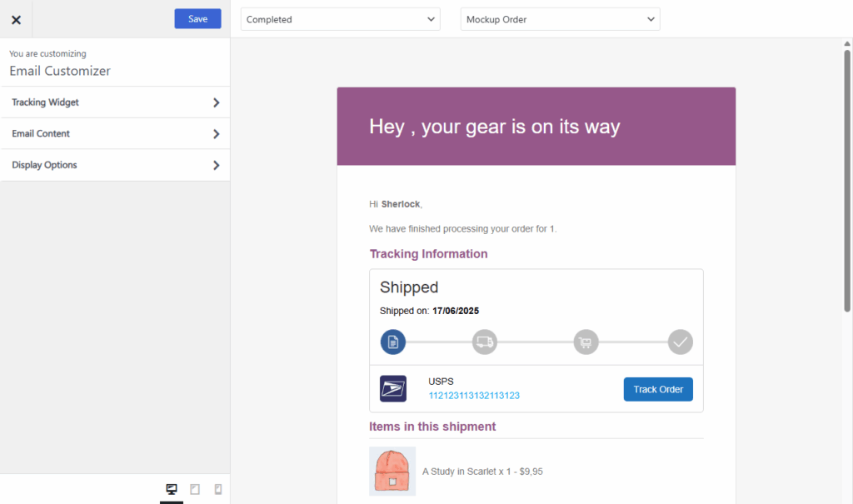
Task: Click the purple email header banner
Action: pyautogui.click(x=536, y=126)
